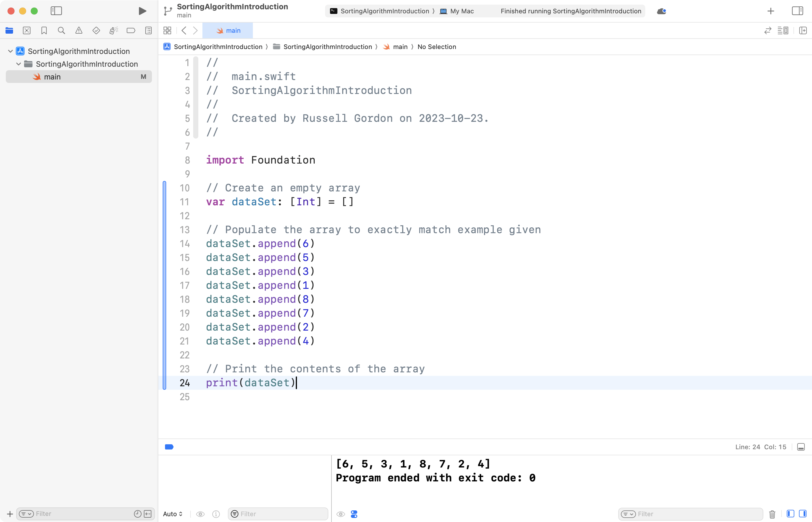Toggle the debug area visibility
Viewport: 812px width, 522px height.
(x=801, y=447)
